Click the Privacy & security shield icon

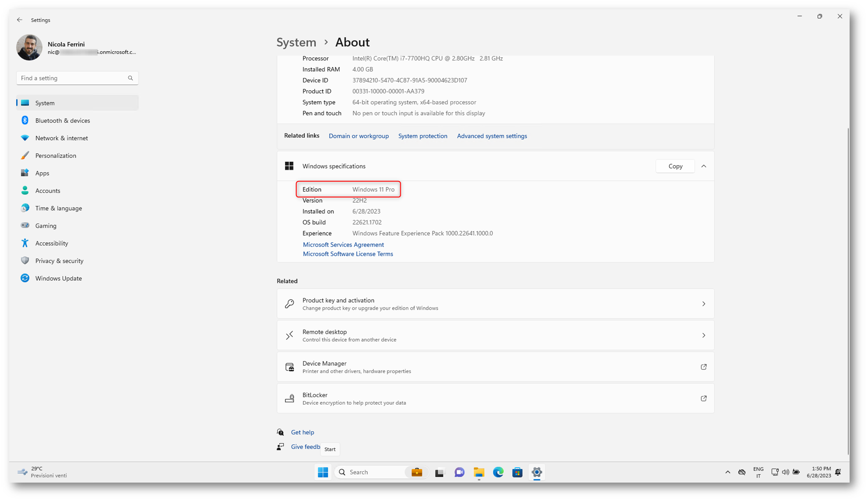click(25, 261)
